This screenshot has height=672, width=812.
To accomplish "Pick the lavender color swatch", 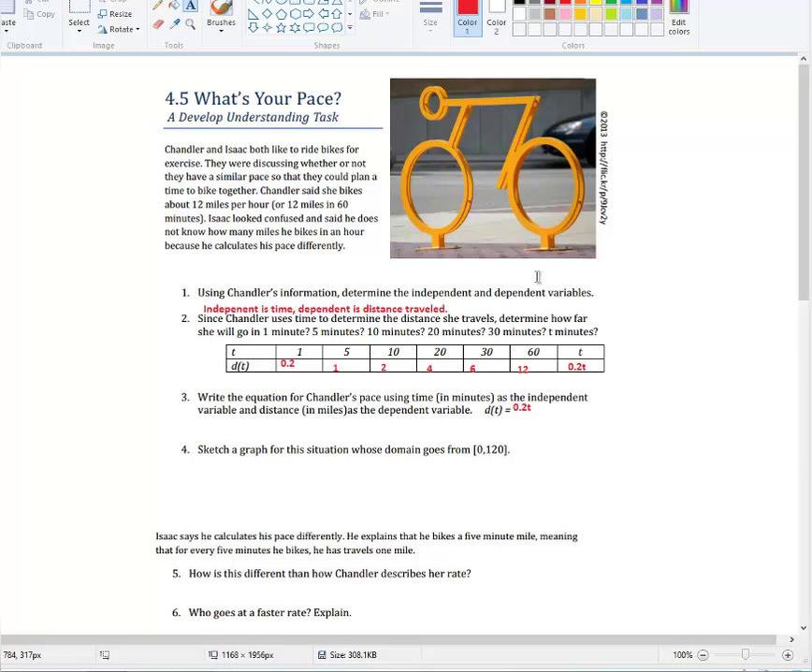I will click(x=657, y=14).
